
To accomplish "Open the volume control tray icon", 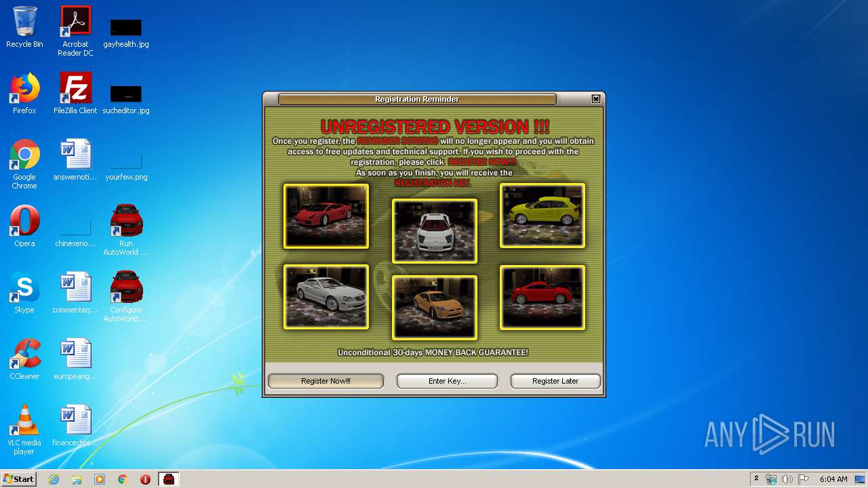I will (x=787, y=479).
